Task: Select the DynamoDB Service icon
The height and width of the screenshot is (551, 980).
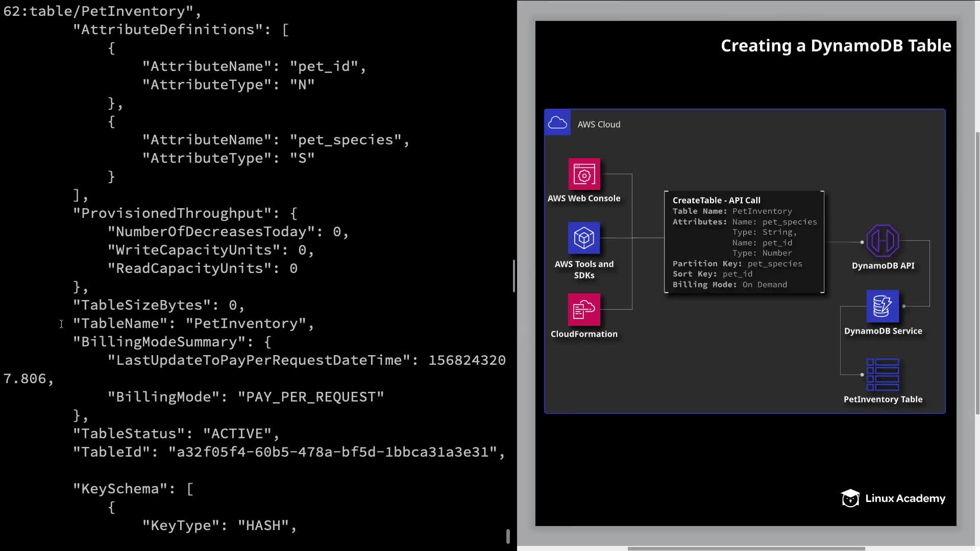Action: click(883, 306)
